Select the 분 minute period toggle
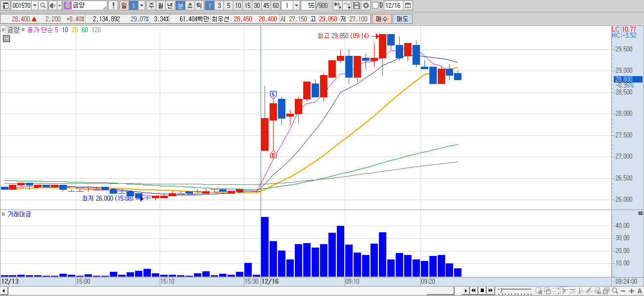Image resolution: width=644 pixels, height=296 pixels. [x=181, y=6]
